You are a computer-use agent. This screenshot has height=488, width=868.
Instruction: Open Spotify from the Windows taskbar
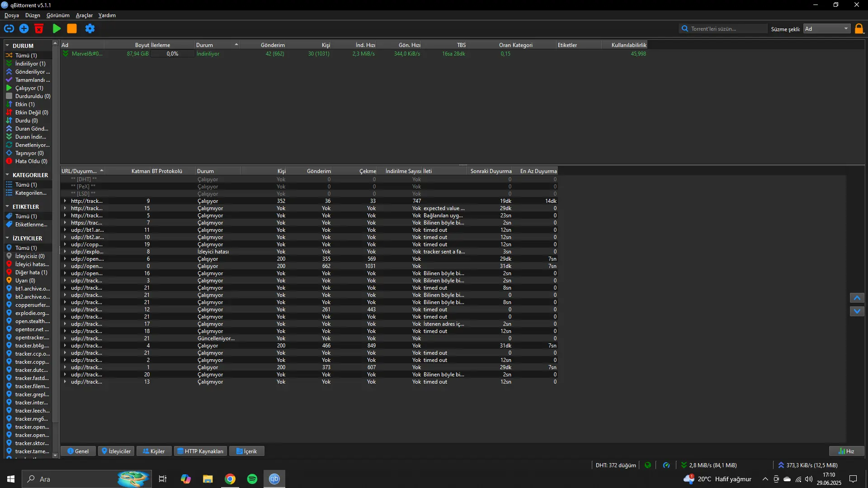pos(252,479)
